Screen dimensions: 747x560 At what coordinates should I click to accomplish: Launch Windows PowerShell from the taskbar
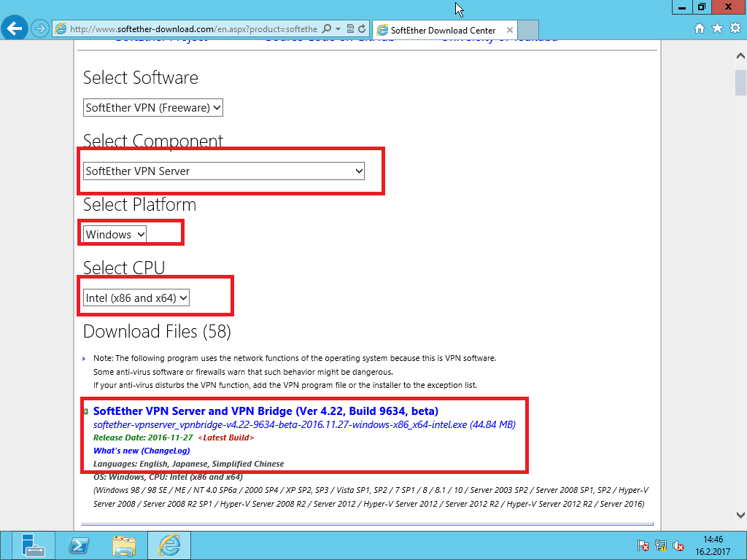(x=79, y=545)
